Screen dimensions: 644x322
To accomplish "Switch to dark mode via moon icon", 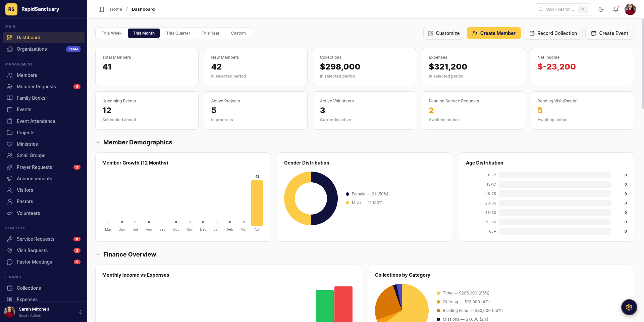I will click(601, 9).
